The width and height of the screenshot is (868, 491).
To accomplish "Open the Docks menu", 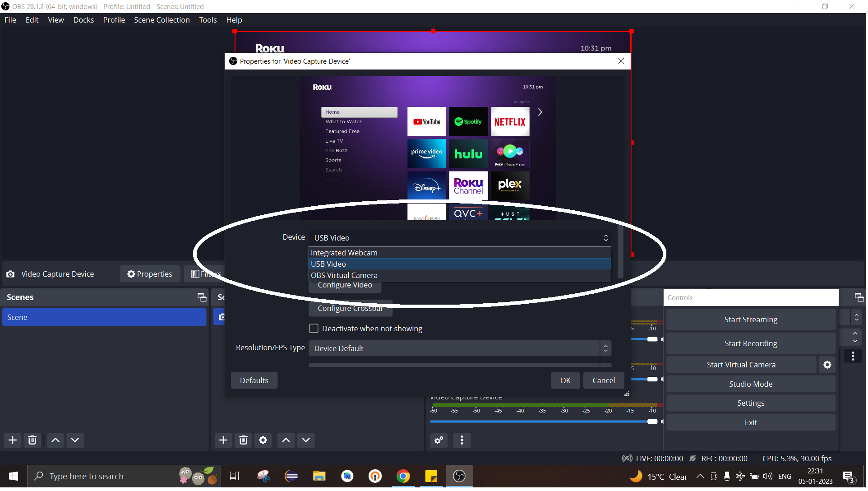I will (84, 20).
